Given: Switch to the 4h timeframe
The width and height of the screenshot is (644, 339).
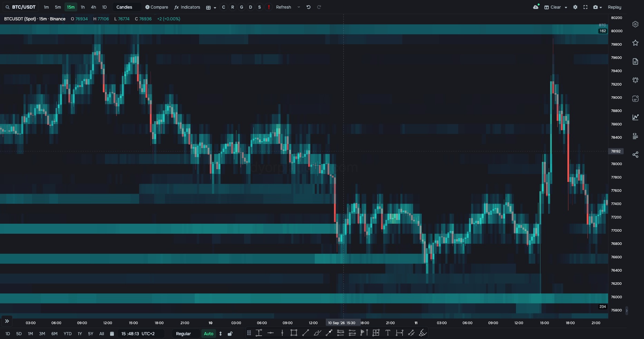Looking at the screenshot, I should point(94,7).
